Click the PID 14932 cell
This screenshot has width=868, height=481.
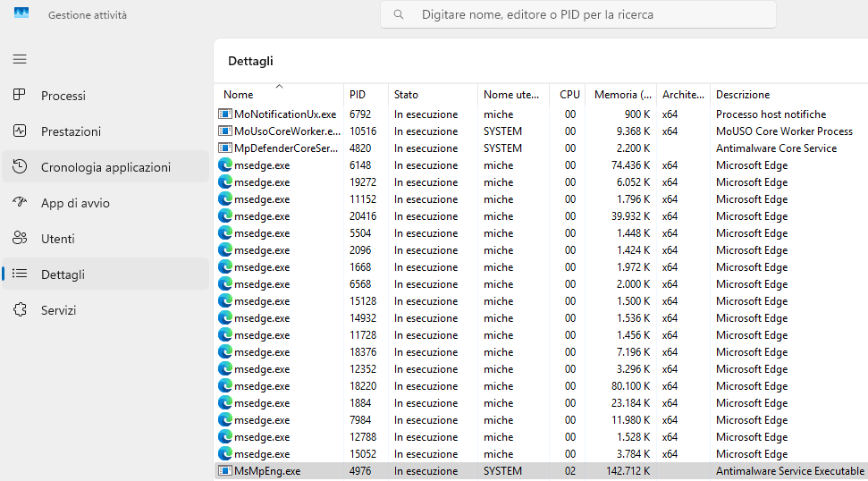[363, 318]
